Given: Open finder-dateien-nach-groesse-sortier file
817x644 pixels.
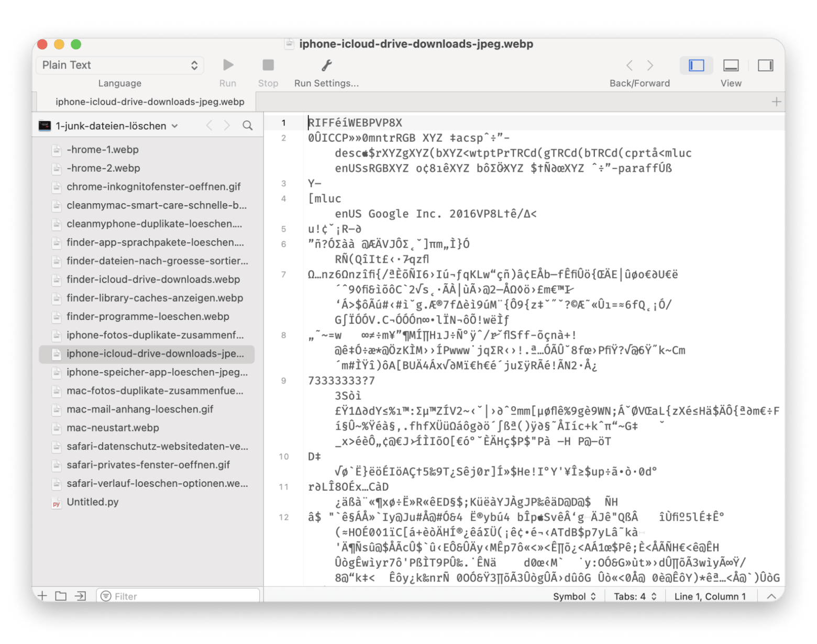Looking at the screenshot, I should 157,261.
